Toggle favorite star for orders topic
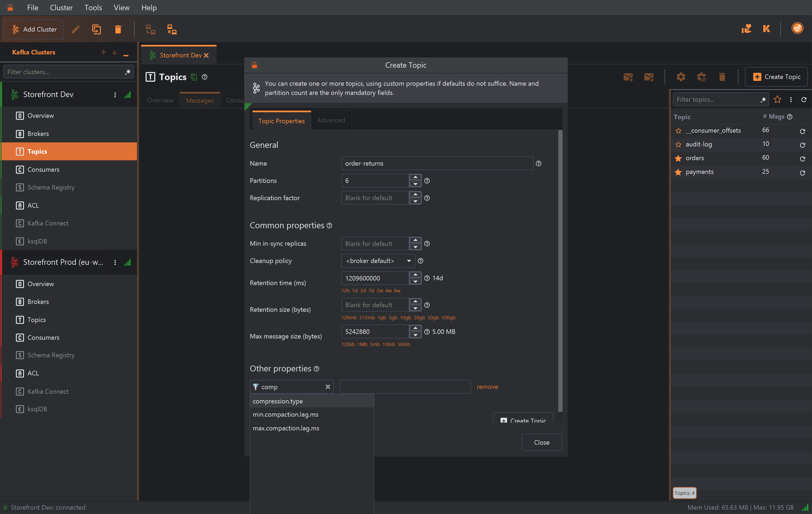Screen dimensions: 812x514 pyautogui.click(x=679, y=158)
